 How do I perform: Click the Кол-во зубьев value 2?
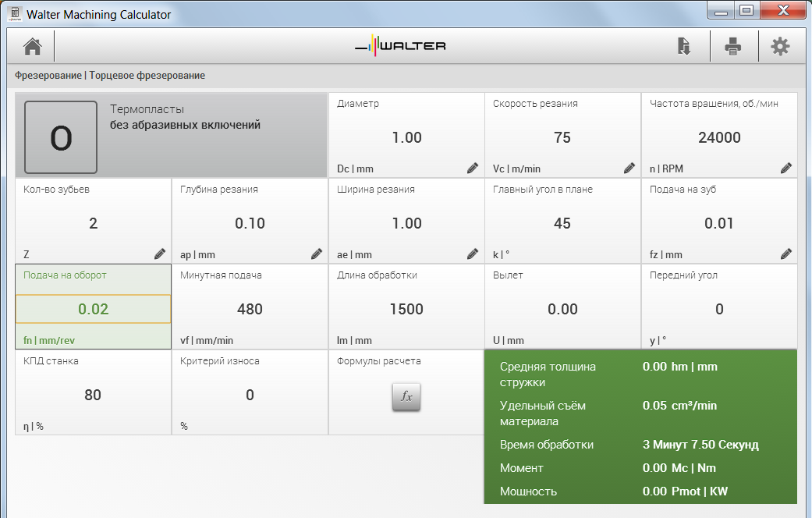[x=94, y=223]
